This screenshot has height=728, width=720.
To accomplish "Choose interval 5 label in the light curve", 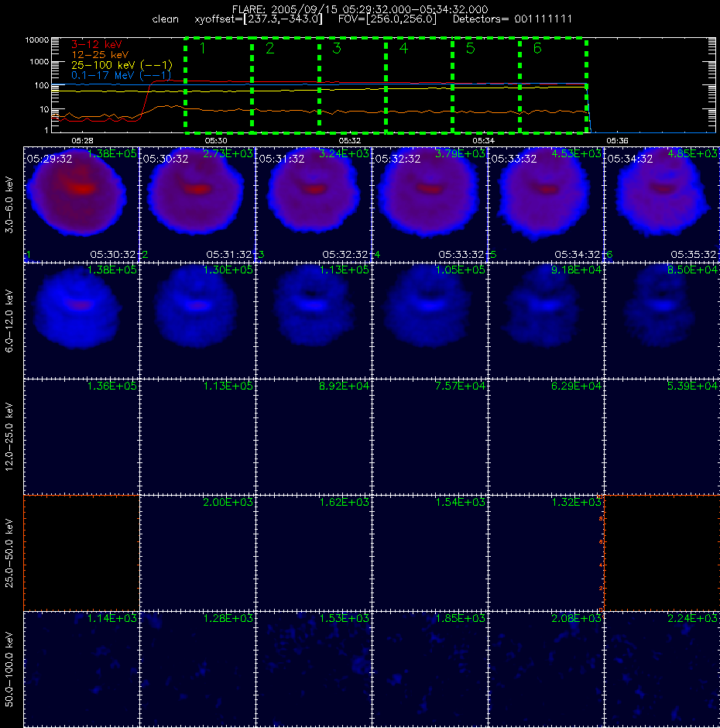I will pos(470,48).
